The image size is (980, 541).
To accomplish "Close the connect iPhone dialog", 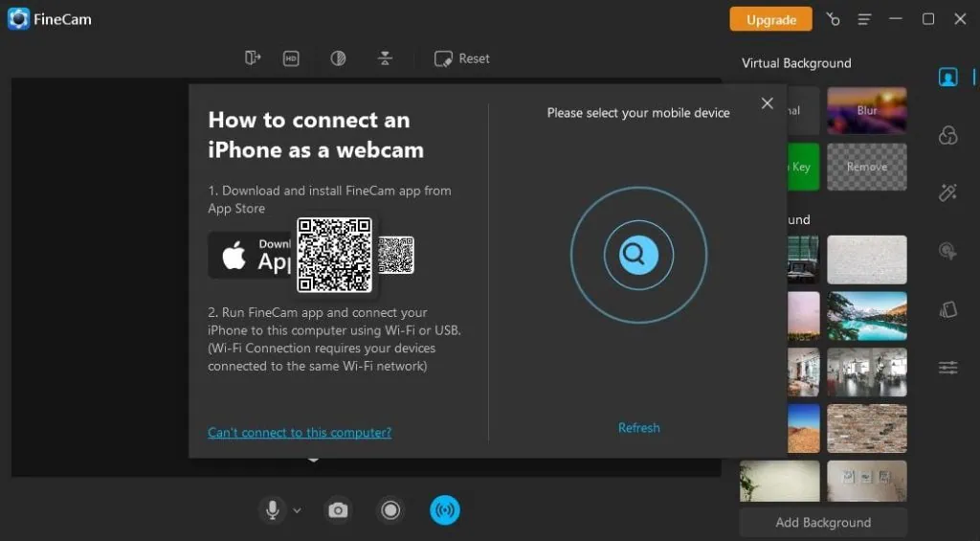I will tap(767, 103).
